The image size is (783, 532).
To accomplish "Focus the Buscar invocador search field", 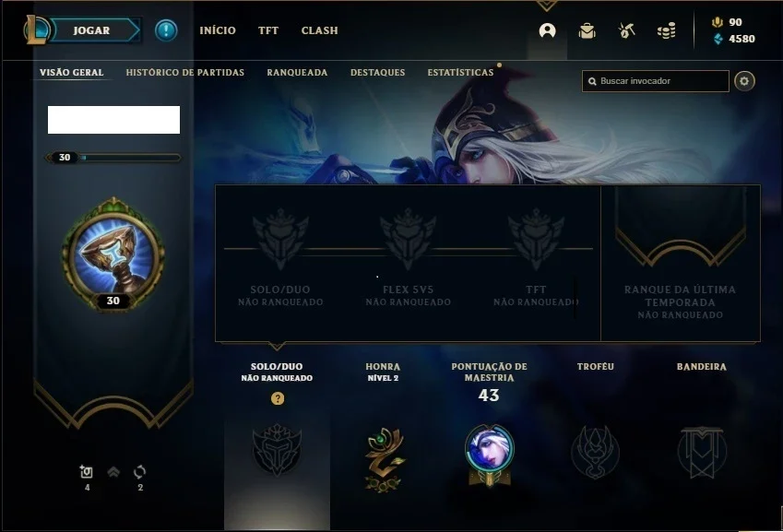I will pos(655,81).
